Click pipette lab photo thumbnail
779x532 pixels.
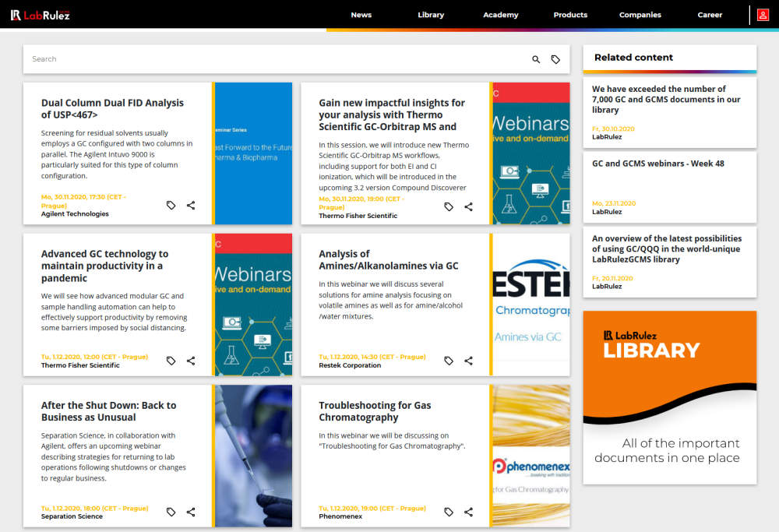pyautogui.click(x=254, y=456)
